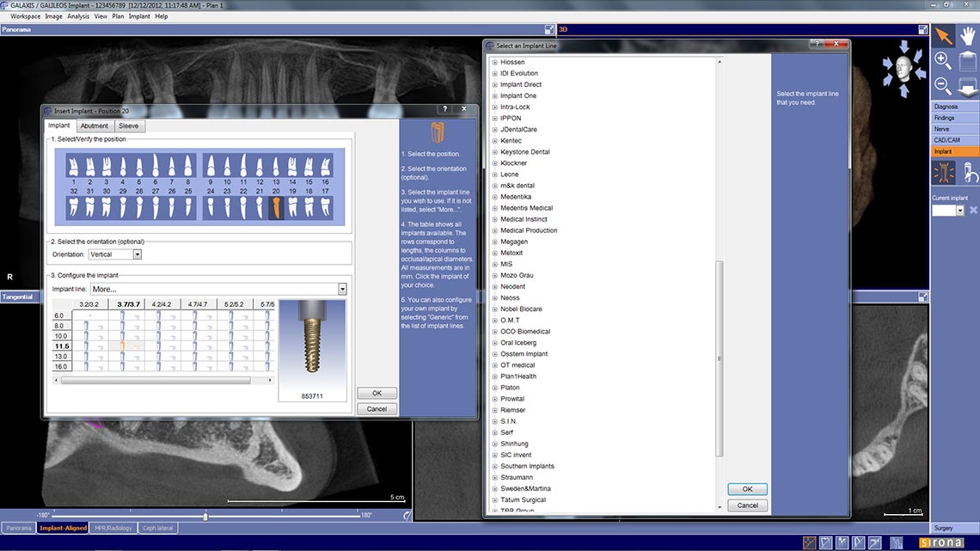The image size is (980, 551).
Task: Open the Workspace menu
Action: 25,16
